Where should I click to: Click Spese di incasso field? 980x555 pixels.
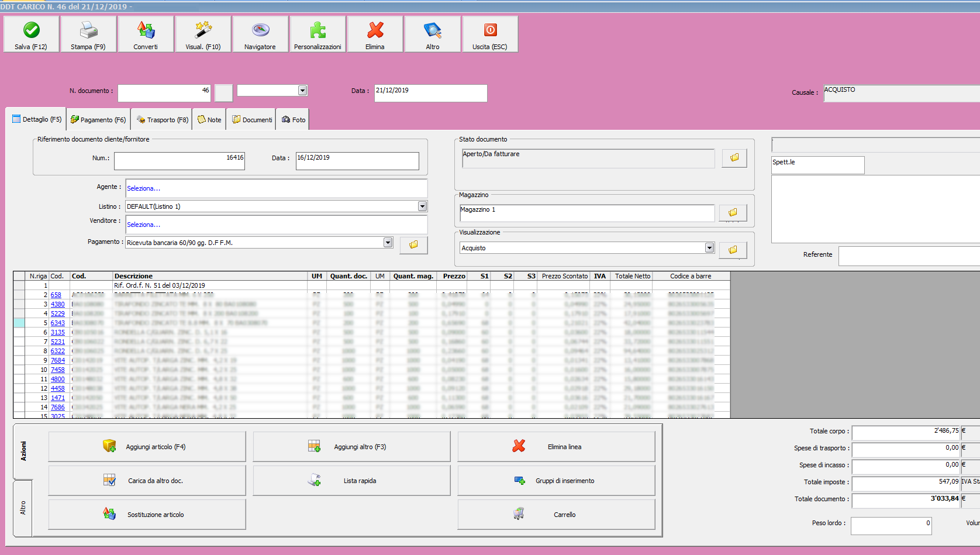pyautogui.click(x=906, y=467)
